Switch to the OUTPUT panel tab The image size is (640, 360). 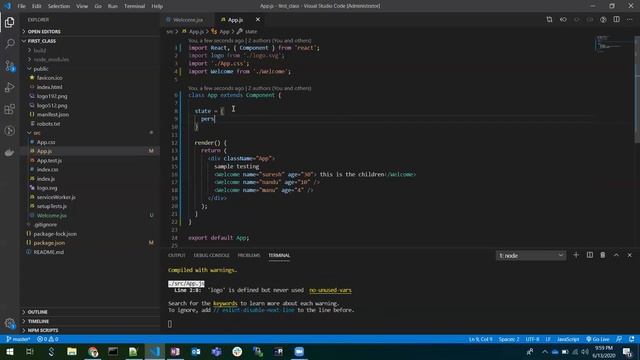pyautogui.click(x=177, y=256)
